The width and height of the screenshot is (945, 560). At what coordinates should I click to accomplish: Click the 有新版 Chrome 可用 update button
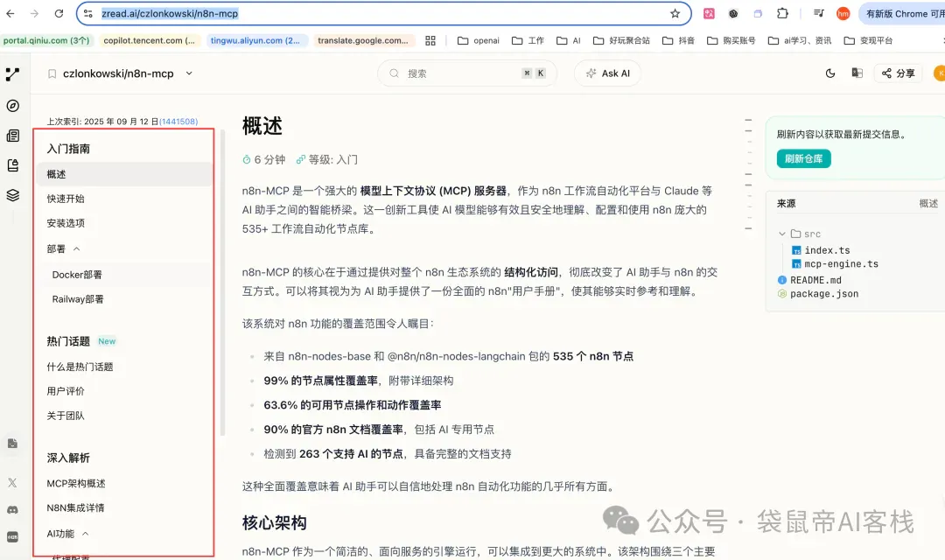[902, 13]
